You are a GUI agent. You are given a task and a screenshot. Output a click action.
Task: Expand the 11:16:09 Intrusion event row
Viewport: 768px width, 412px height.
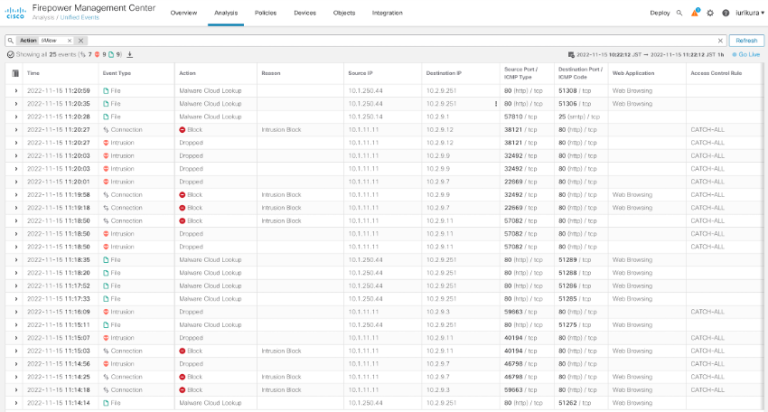pyautogui.click(x=16, y=312)
